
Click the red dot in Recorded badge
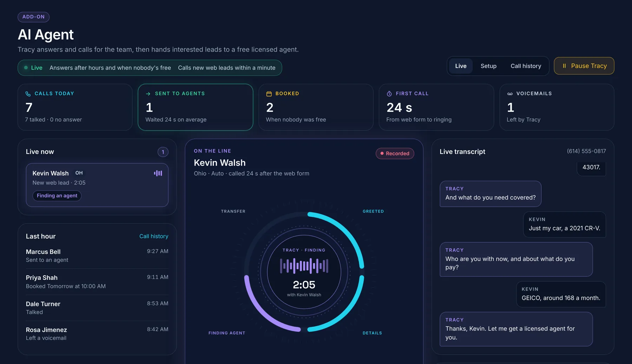click(382, 153)
